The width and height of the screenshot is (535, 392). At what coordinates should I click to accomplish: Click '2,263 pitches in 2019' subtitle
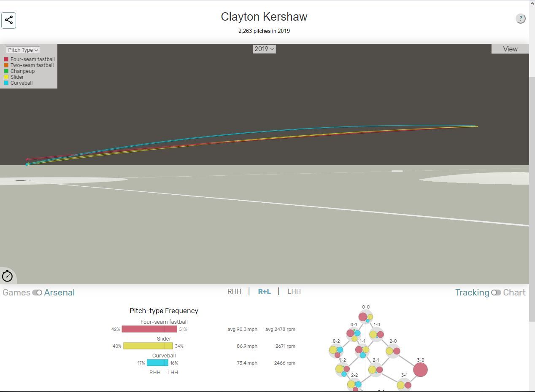pos(264,31)
